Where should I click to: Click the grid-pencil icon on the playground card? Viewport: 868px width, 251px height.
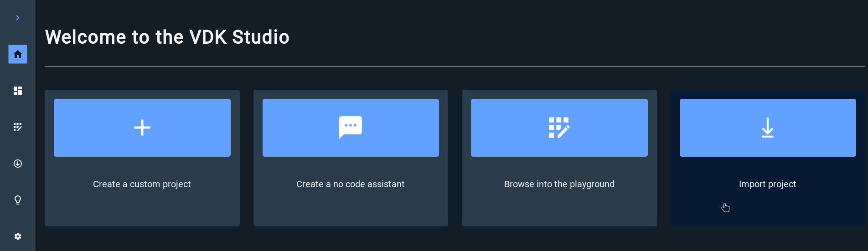pos(559,128)
